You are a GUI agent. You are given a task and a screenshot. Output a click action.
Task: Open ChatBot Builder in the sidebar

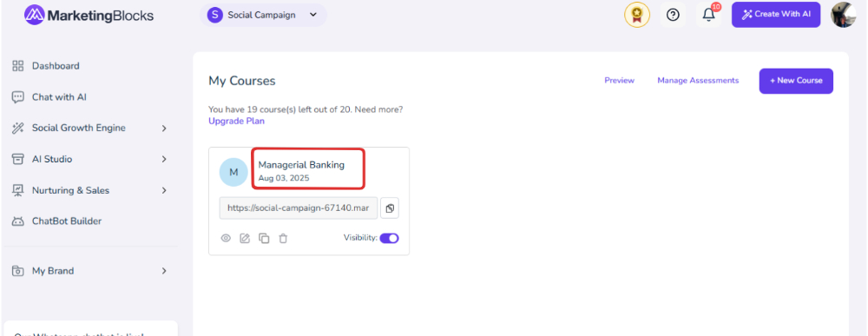(67, 221)
